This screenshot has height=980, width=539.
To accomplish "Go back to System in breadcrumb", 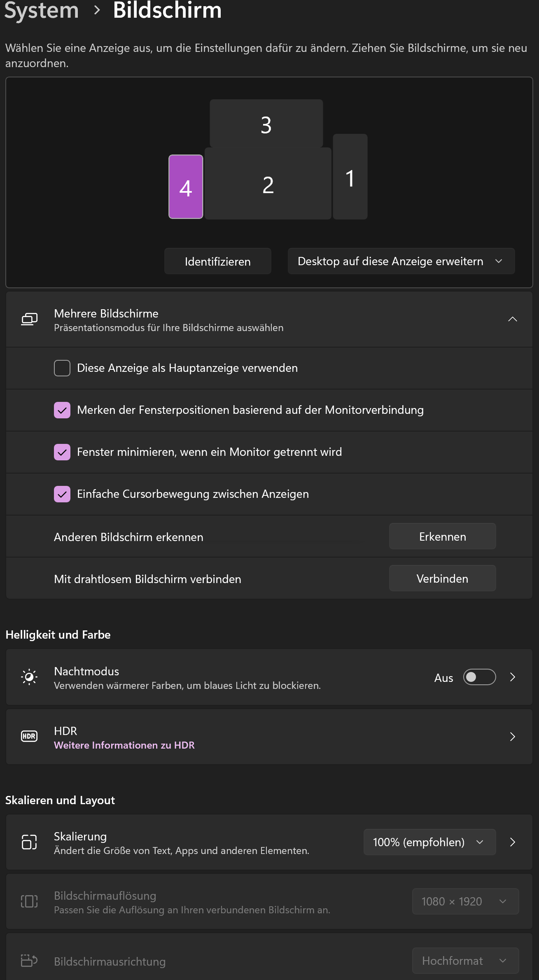I will 41,10.
